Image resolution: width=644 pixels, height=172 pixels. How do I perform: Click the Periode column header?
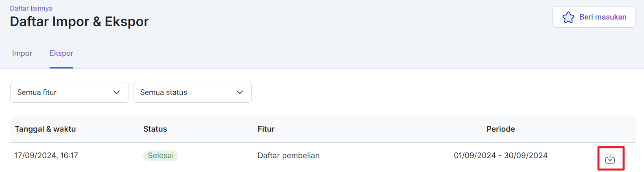click(x=501, y=129)
